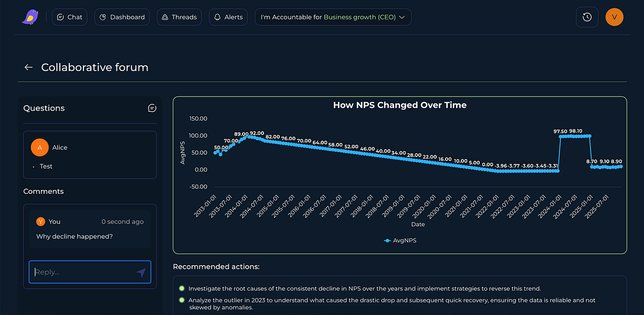
Task: Select the 97.50 data point on the chart
Action: (561, 137)
